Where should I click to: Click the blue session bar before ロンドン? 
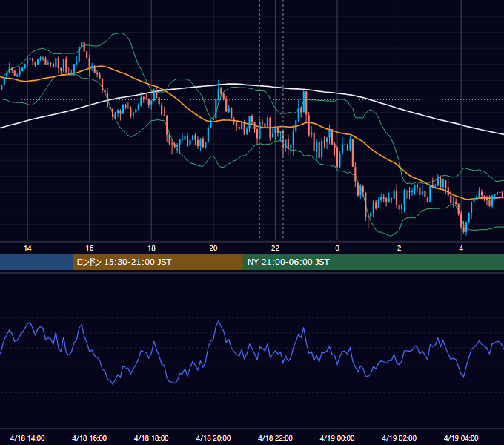tap(36, 262)
